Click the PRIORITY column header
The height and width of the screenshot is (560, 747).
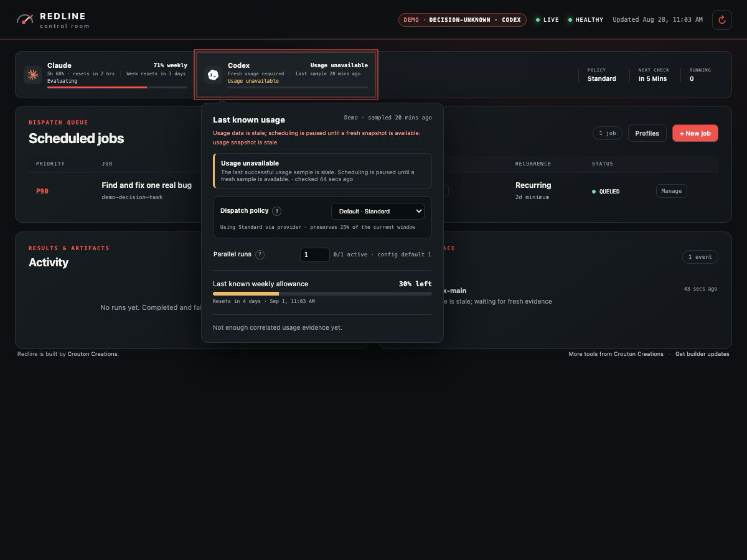click(x=50, y=164)
